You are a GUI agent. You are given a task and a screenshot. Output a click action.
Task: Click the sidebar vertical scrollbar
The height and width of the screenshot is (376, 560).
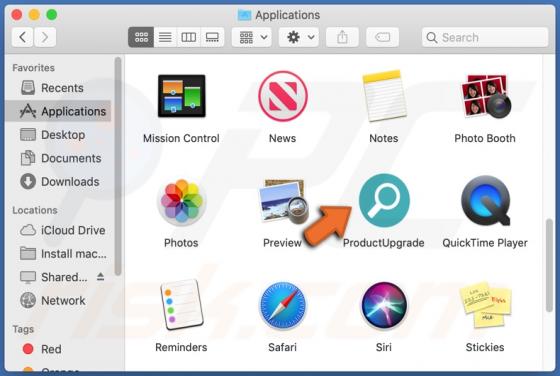118,166
